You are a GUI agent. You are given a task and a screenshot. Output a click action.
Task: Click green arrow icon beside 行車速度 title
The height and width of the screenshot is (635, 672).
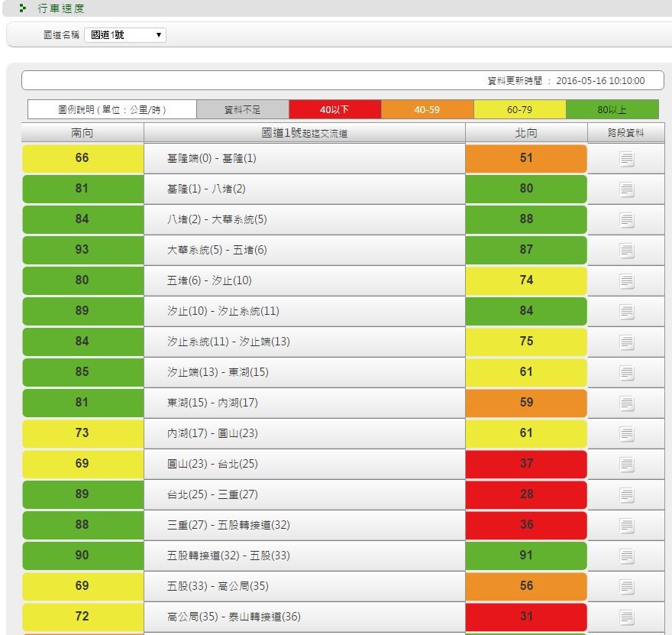23,8
